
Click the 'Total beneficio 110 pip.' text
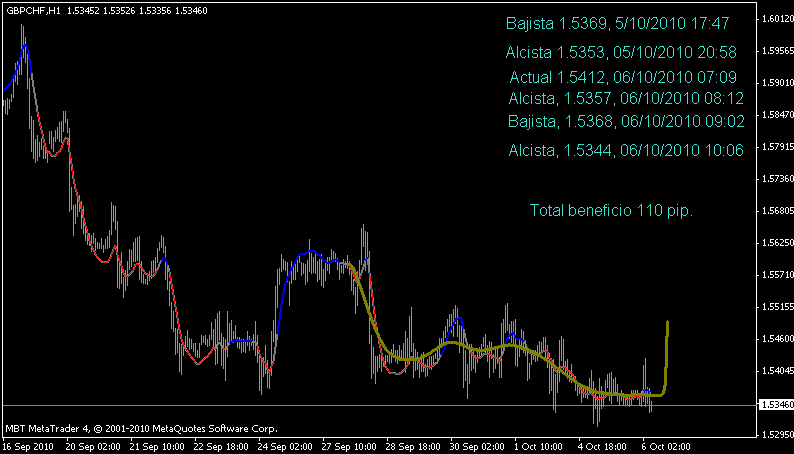[x=610, y=211]
